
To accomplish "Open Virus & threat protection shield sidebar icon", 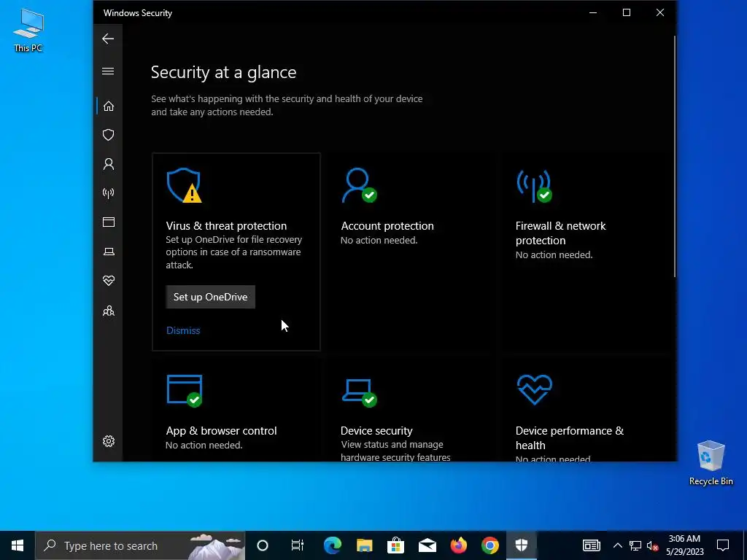I will [x=109, y=135].
